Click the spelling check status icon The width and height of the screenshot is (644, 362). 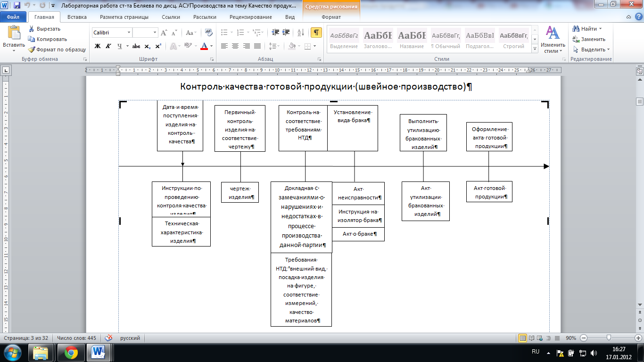tap(108, 338)
